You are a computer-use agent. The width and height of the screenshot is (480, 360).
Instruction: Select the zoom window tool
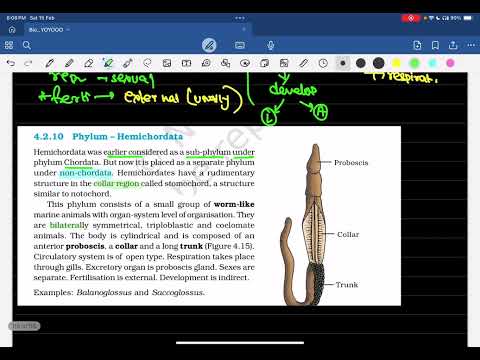click(206, 63)
